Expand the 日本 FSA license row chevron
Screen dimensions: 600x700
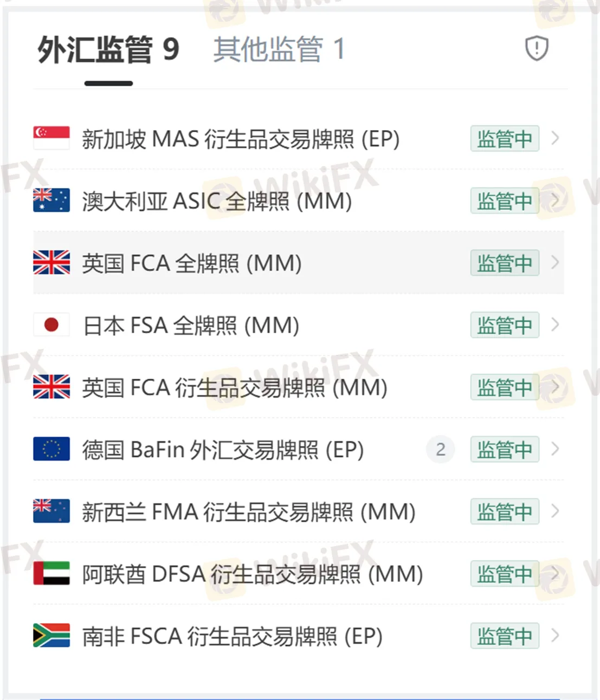click(x=555, y=325)
